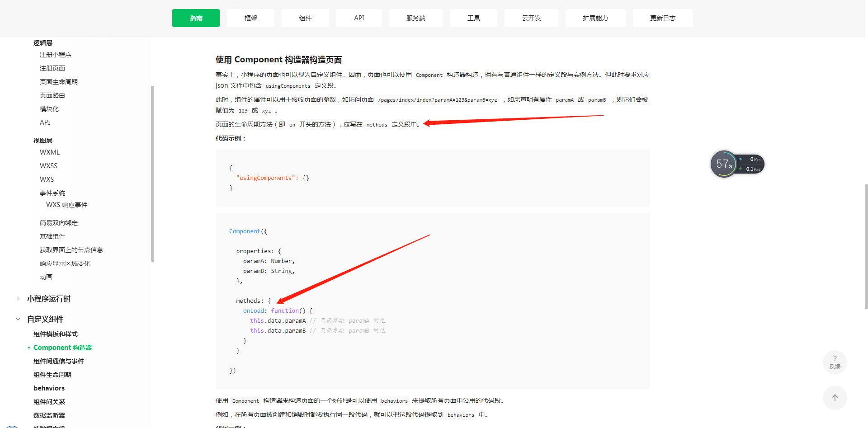Open the 扩展能力 tab

click(595, 18)
